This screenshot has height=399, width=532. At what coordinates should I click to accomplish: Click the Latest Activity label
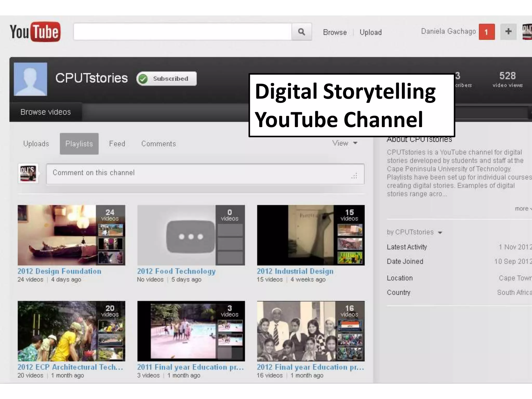pyautogui.click(x=407, y=247)
